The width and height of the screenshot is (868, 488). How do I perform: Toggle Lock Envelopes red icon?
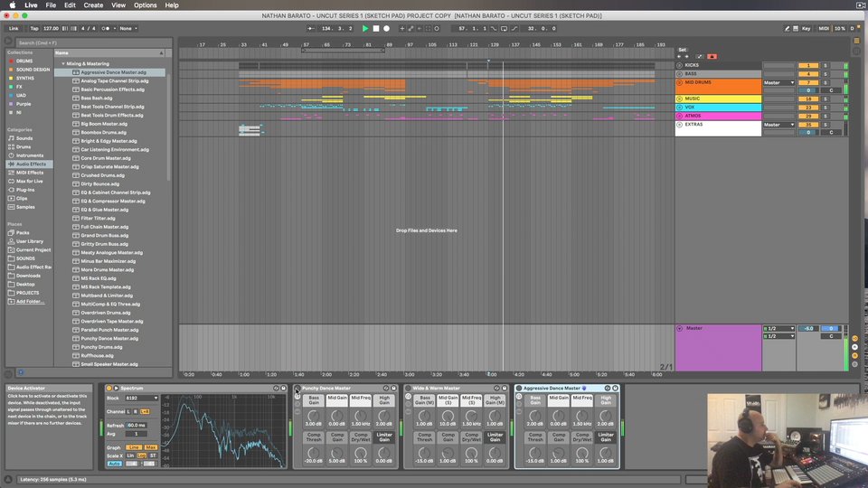point(712,56)
